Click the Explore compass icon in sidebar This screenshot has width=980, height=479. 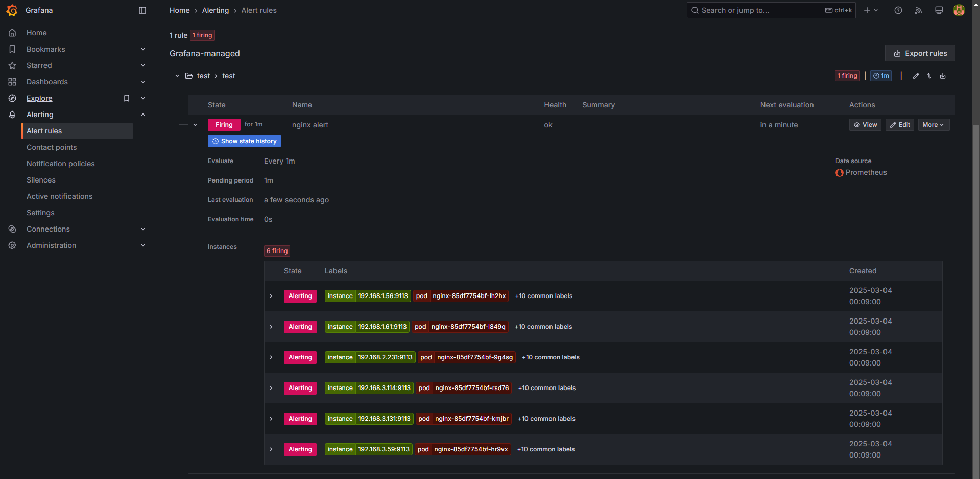point(12,98)
